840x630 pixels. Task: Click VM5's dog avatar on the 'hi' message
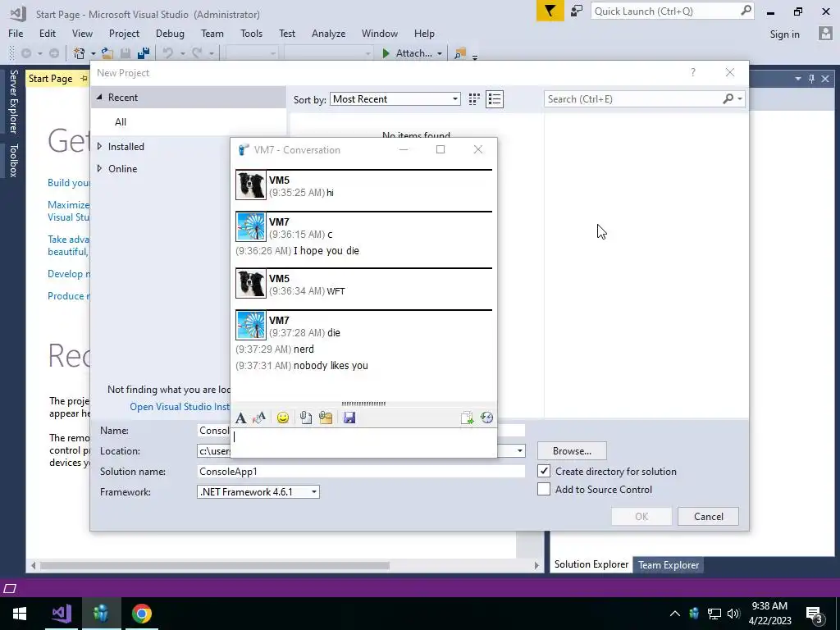pyautogui.click(x=251, y=185)
